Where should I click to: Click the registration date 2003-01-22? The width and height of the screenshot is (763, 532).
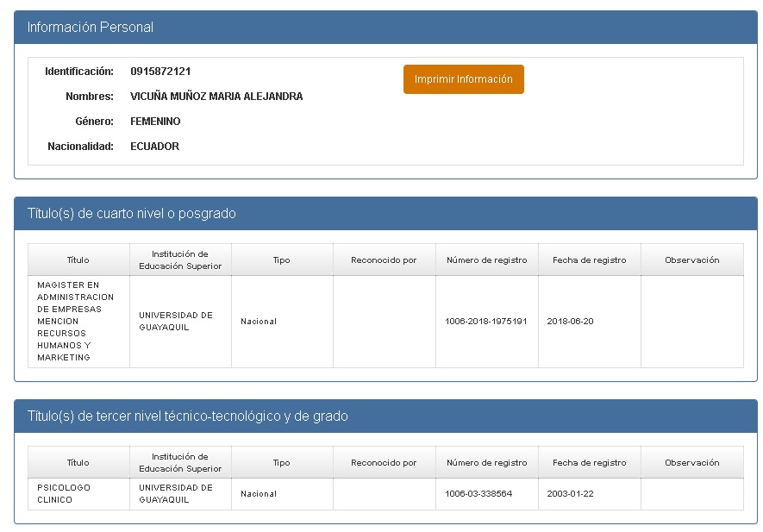[570, 494]
